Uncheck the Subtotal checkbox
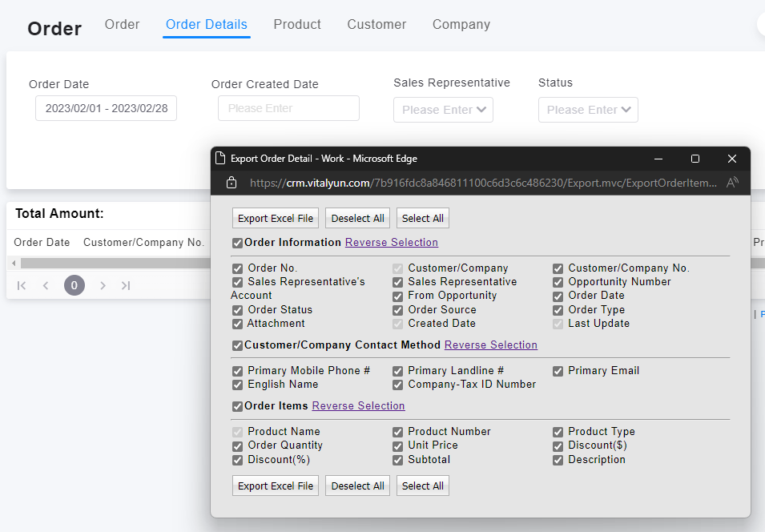This screenshot has height=532, width=765. coord(397,460)
